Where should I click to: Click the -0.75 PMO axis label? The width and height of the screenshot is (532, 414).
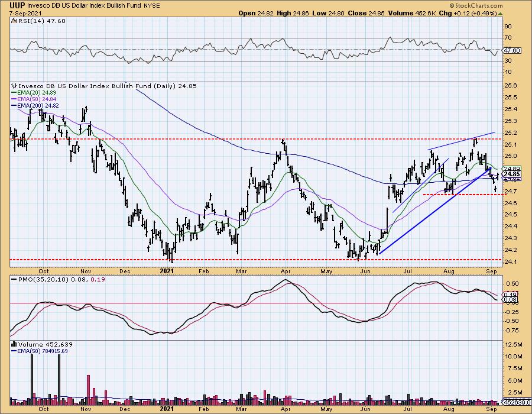click(512, 331)
